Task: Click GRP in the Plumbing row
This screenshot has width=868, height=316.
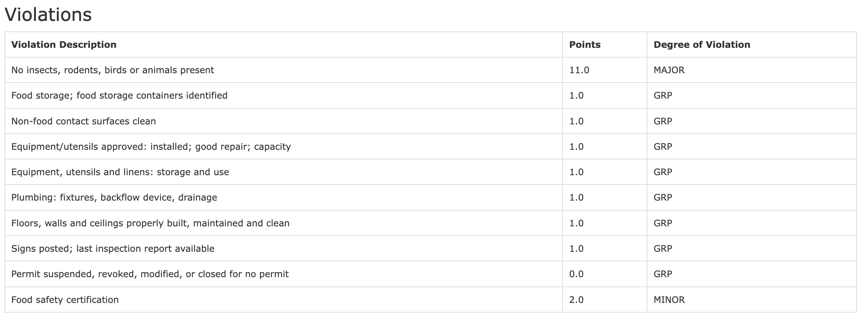Action: [663, 198]
